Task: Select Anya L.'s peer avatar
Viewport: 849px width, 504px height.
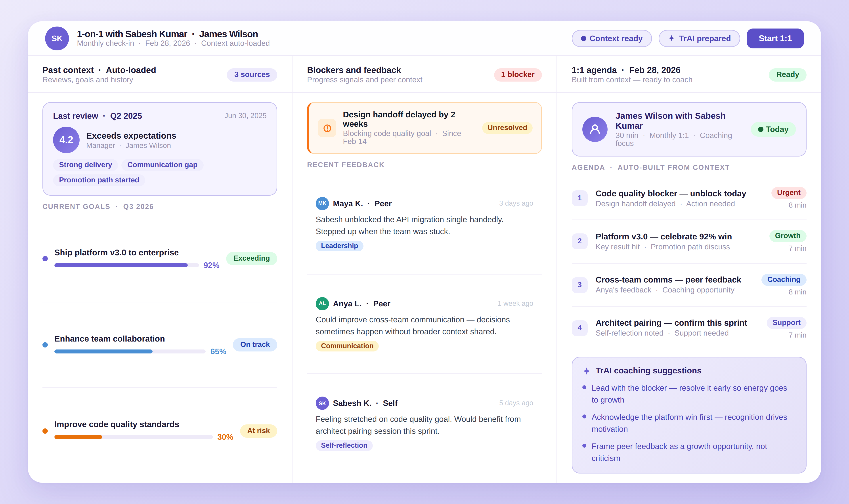Action: click(322, 304)
